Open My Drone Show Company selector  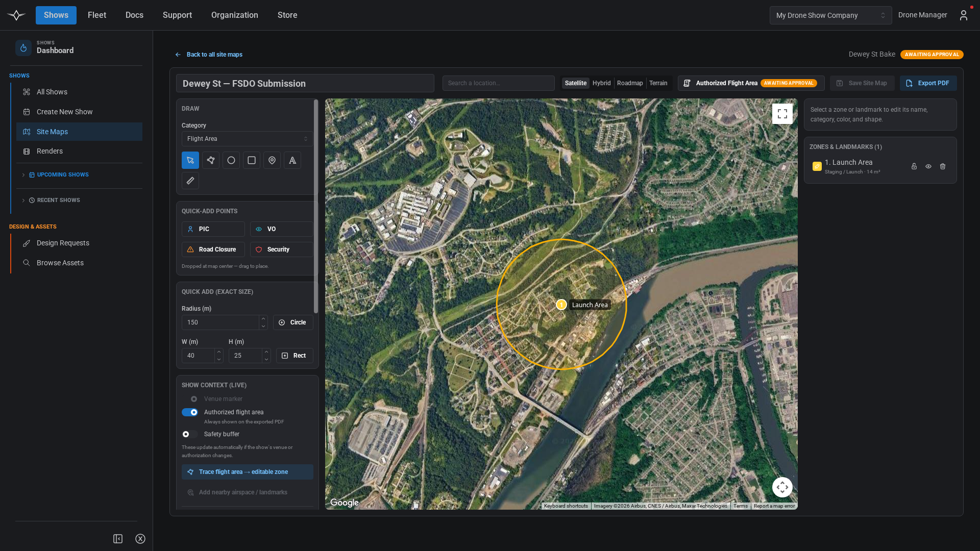click(830, 15)
